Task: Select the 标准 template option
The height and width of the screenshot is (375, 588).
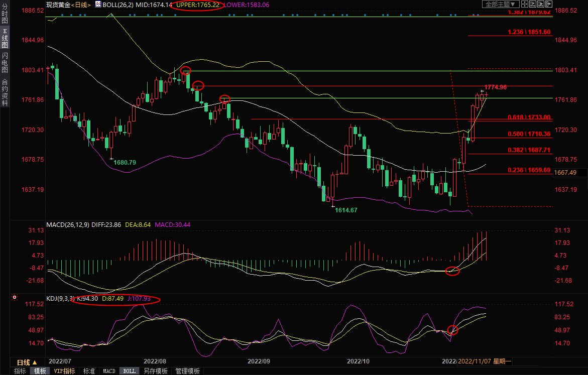Action: pos(89,371)
